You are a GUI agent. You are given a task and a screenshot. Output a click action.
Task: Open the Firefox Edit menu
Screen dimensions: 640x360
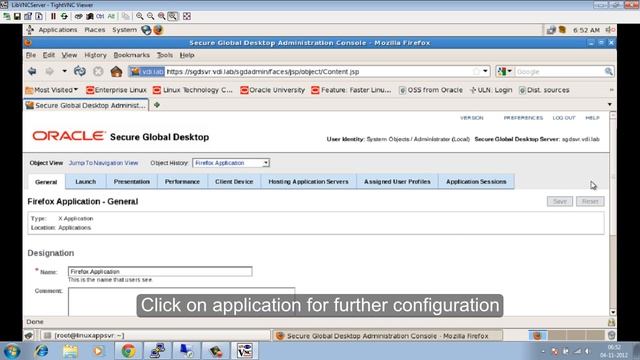(x=49, y=55)
